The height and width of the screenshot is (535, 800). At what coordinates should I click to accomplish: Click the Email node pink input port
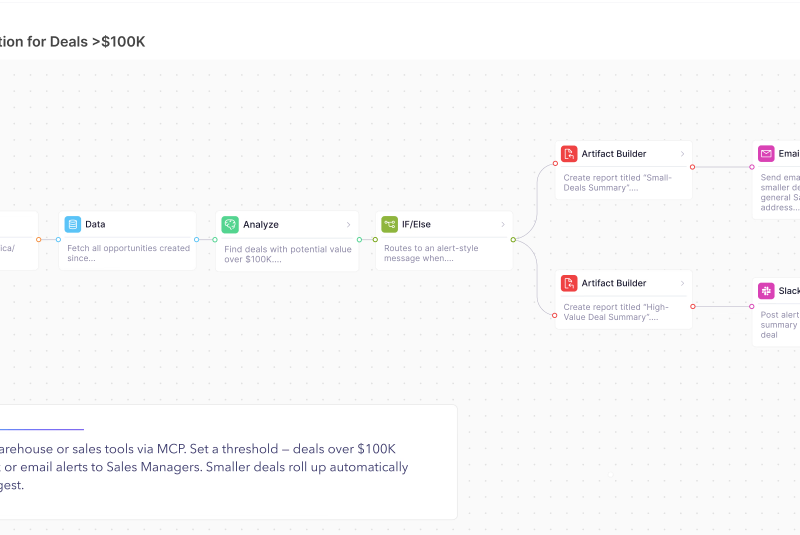pos(752,167)
